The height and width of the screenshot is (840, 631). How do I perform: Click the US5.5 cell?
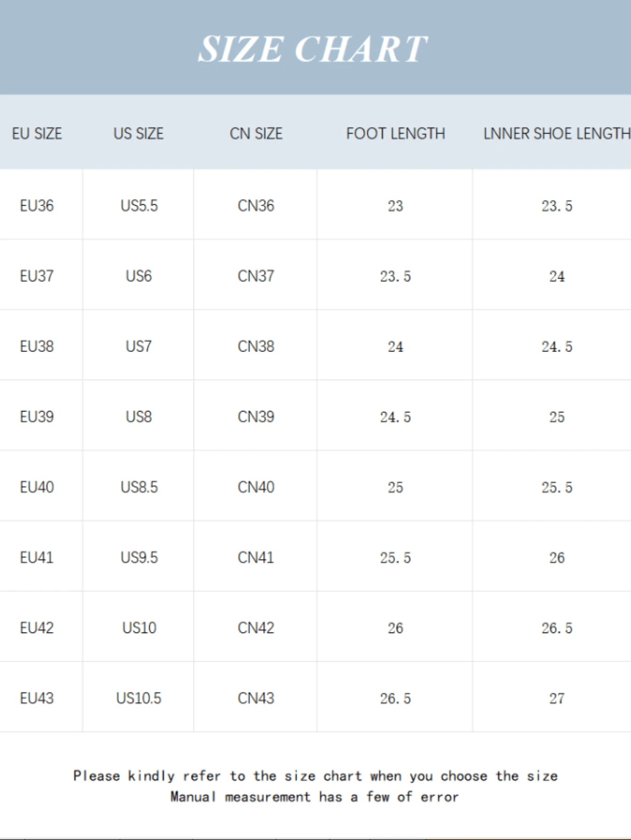tap(139, 206)
